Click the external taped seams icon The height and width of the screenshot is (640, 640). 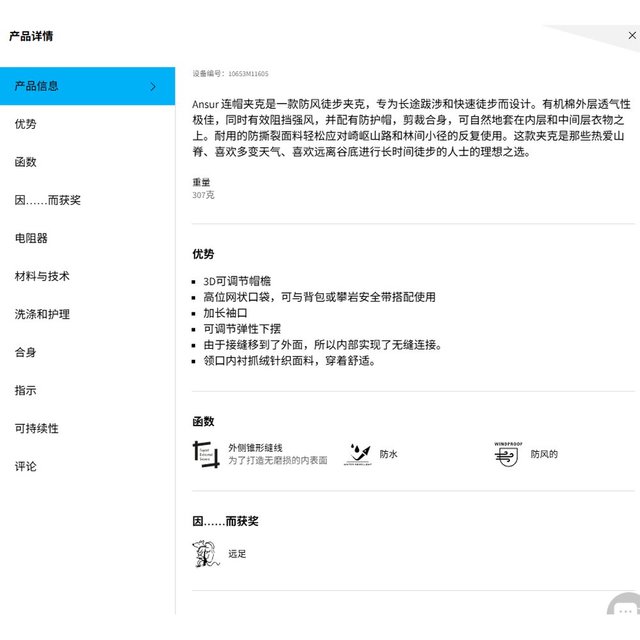(206, 454)
